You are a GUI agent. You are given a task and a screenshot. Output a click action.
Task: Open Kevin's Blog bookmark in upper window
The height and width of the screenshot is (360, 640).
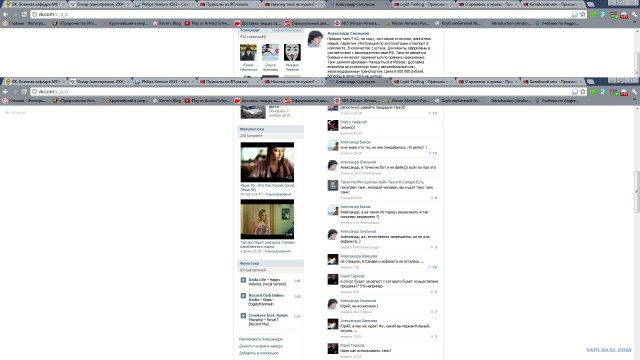point(167,23)
